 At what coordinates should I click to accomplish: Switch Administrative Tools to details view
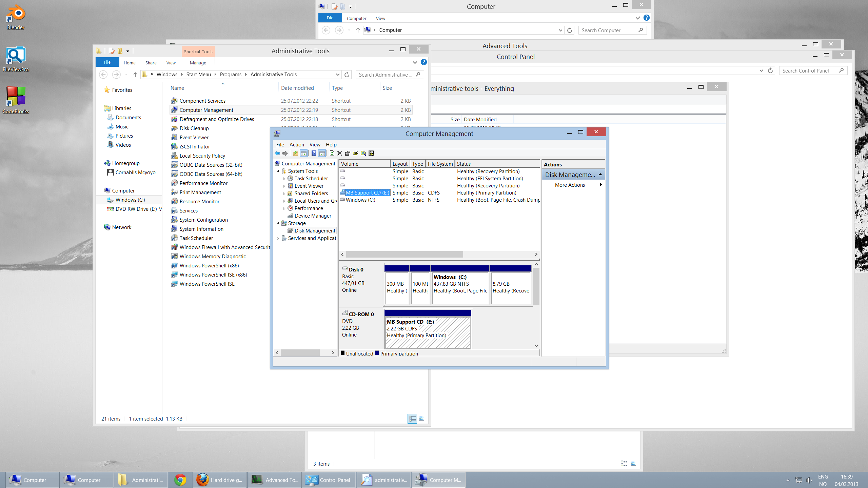(412, 419)
